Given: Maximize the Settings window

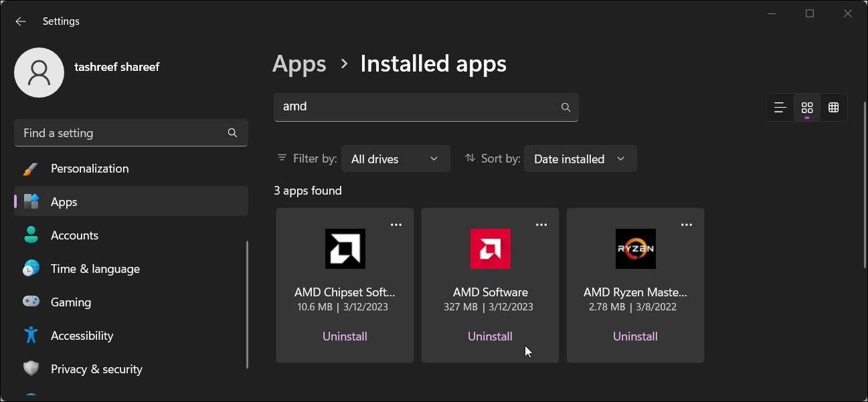Looking at the screenshot, I should click(810, 13).
